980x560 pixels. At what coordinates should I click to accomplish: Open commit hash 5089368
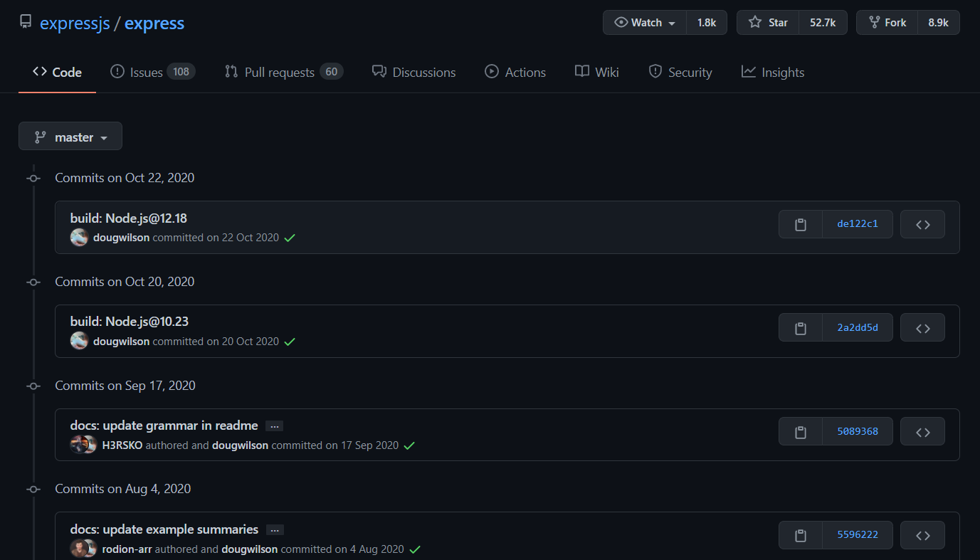pyautogui.click(x=858, y=431)
